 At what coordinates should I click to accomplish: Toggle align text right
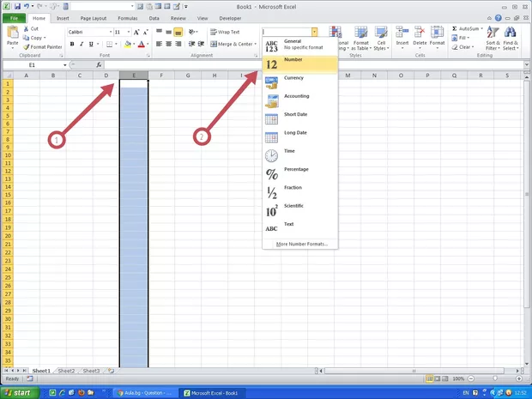point(178,44)
